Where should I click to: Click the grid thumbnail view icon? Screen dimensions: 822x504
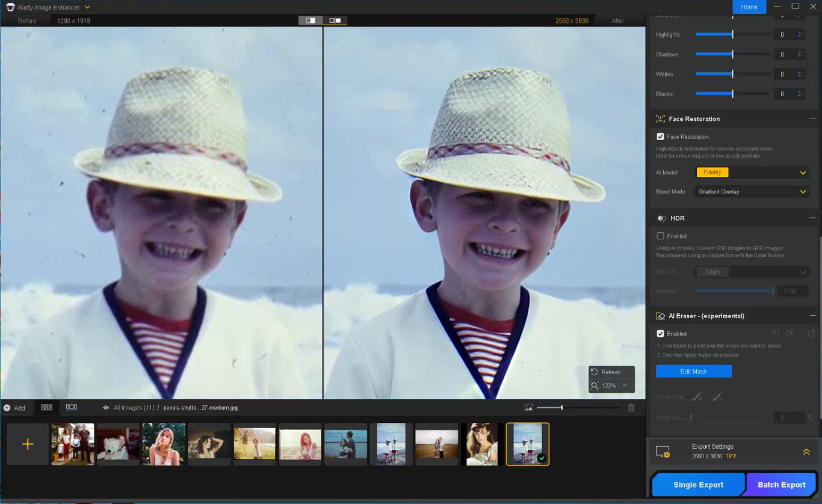pyautogui.click(x=46, y=407)
